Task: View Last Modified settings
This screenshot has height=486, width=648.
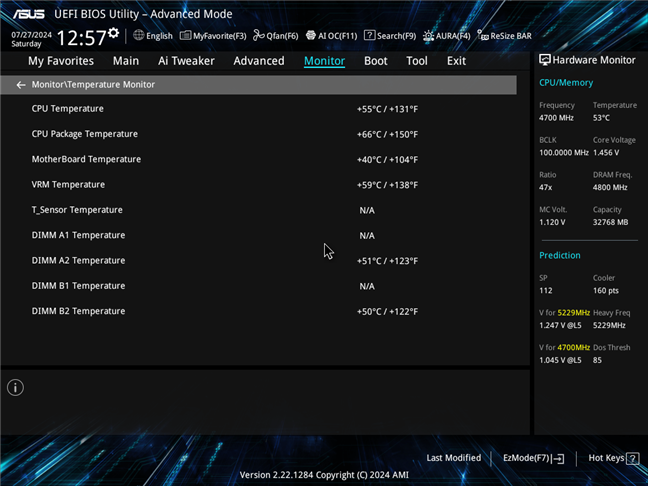Action: pyautogui.click(x=454, y=458)
